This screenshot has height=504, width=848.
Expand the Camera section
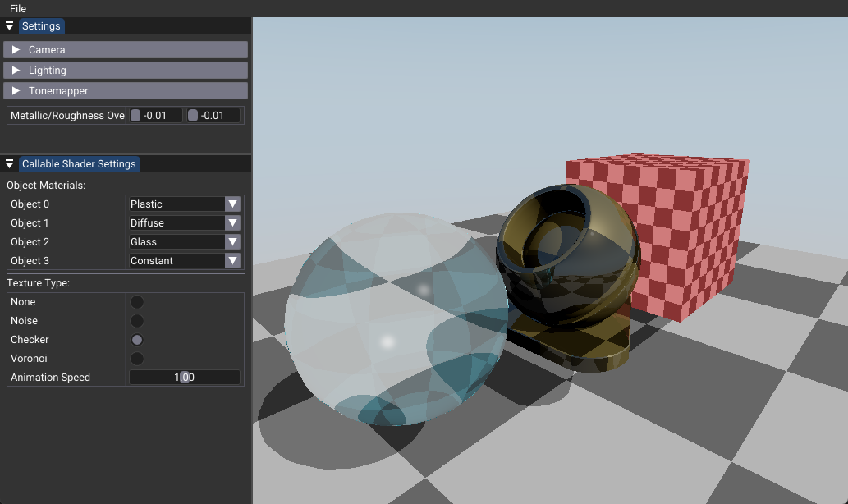click(126, 50)
